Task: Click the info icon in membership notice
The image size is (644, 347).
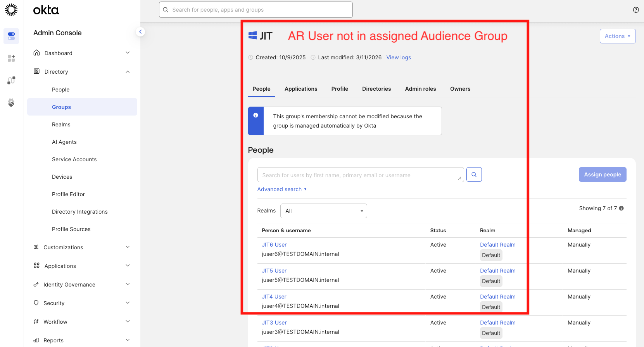Action: click(256, 115)
